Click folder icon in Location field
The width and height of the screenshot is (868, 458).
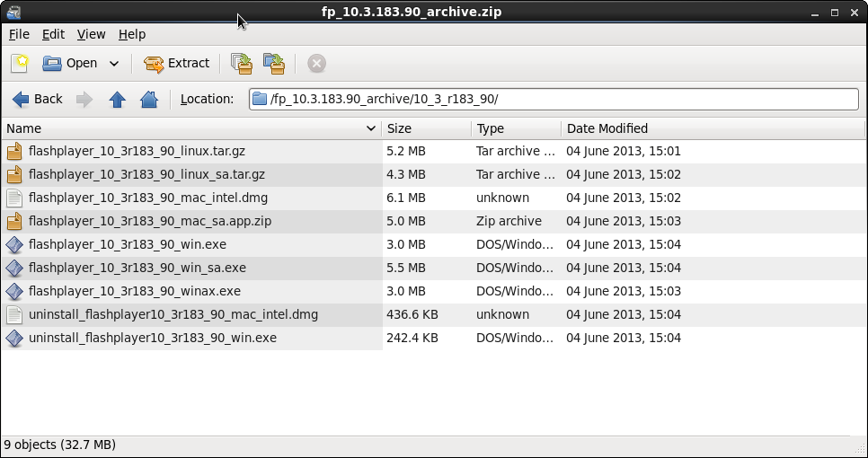click(x=259, y=99)
